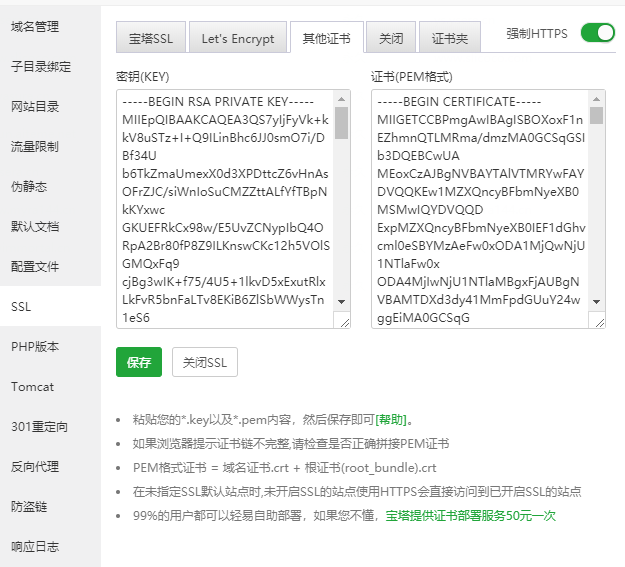Click the key box scrollbar down arrow
The width and height of the screenshot is (625, 567).
342,301
